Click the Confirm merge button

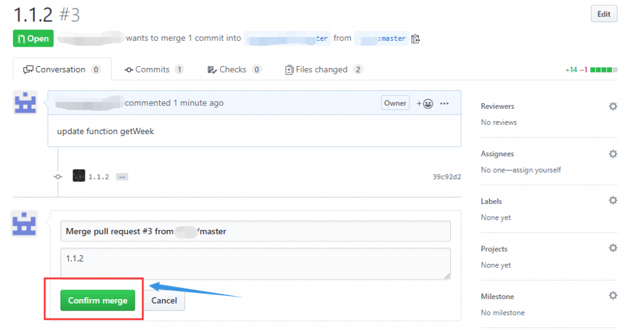click(97, 300)
